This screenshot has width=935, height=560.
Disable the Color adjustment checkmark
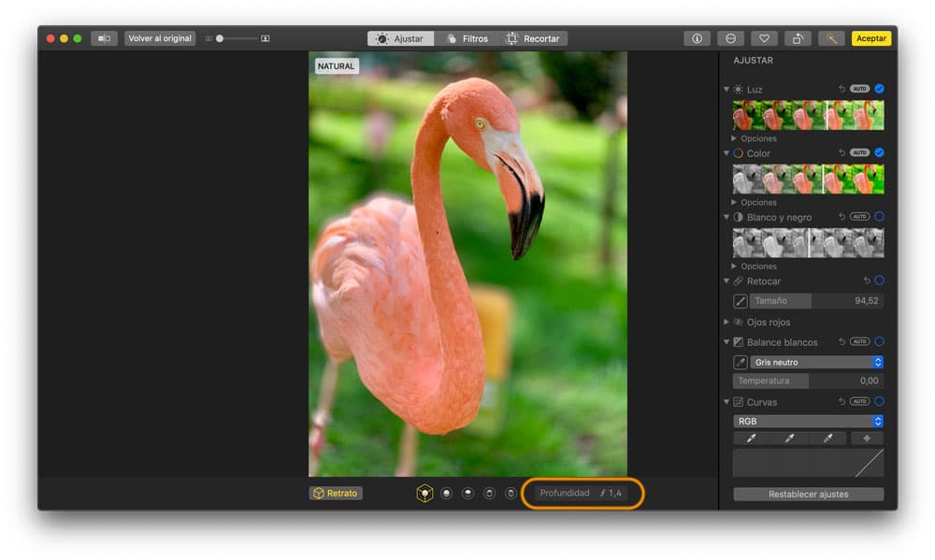click(879, 152)
